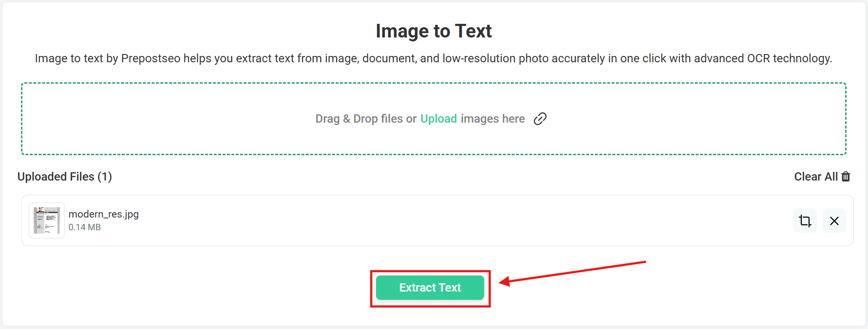Click the red arrow pointing at Extract Text
Viewport: 868px width, 329px height.
575,272
